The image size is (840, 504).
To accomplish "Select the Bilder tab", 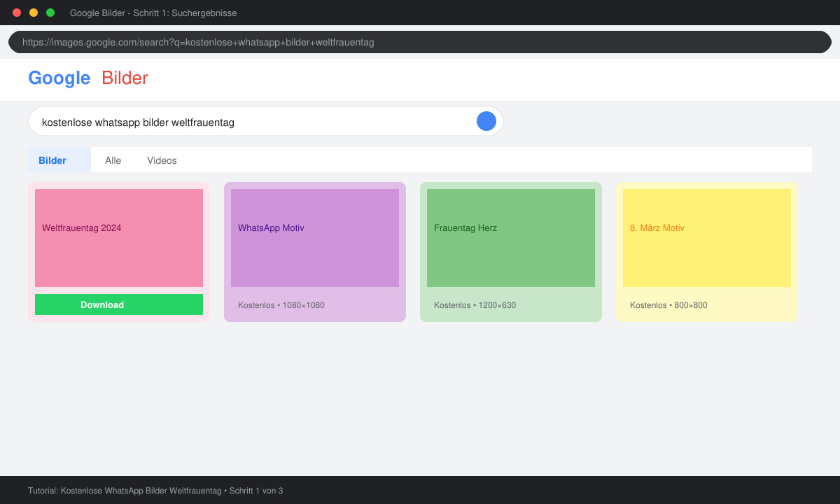I will (59, 160).
